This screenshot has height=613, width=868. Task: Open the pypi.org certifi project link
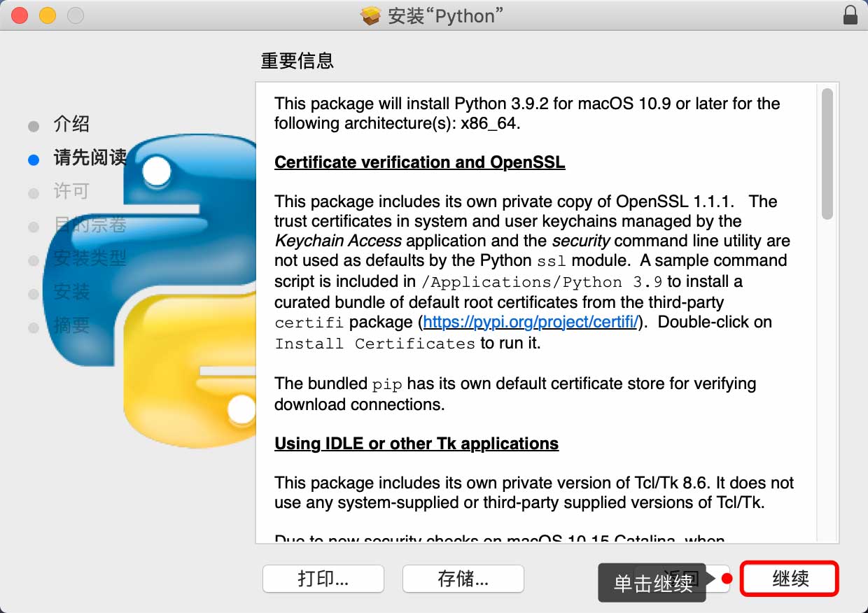(531, 323)
